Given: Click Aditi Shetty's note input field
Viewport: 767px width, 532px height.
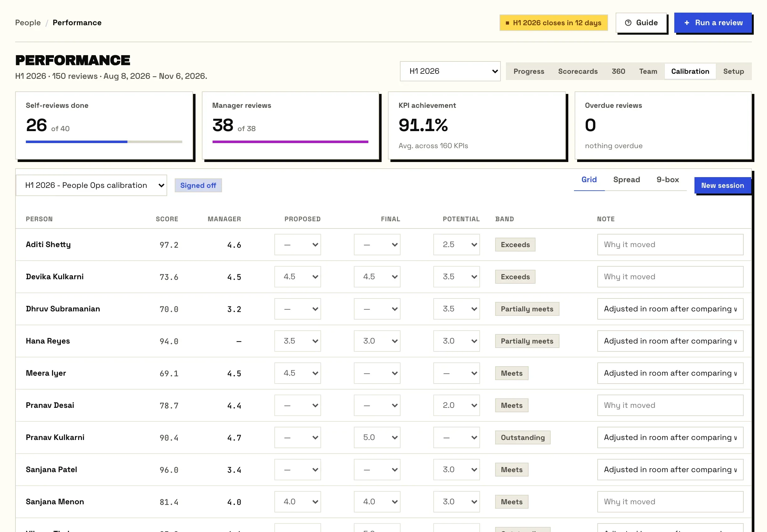Looking at the screenshot, I should coord(670,245).
